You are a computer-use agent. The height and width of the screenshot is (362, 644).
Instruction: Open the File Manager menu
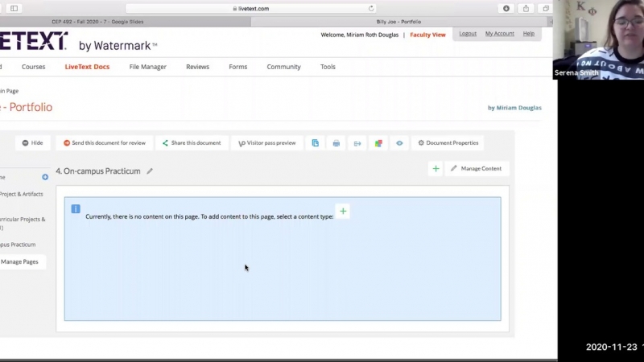pyautogui.click(x=147, y=67)
